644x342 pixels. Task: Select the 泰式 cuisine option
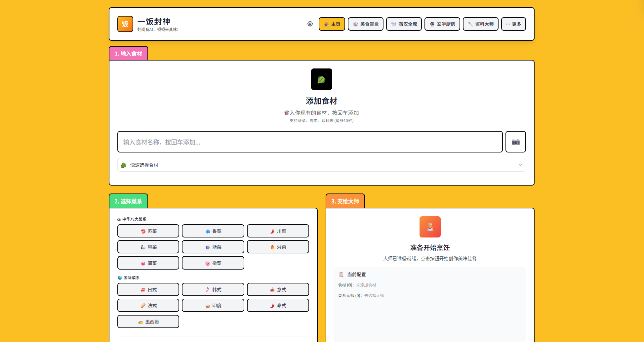point(278,306)
